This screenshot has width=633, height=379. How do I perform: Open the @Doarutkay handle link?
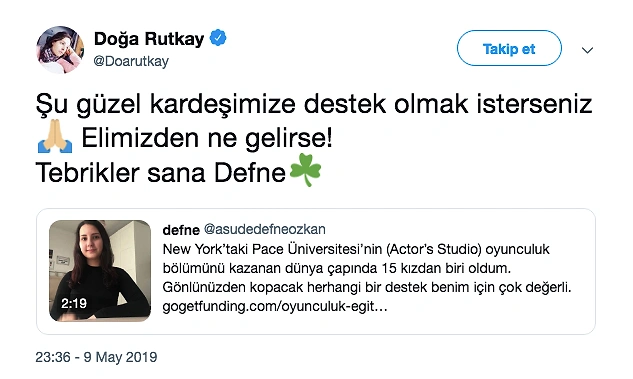[131, 61]
